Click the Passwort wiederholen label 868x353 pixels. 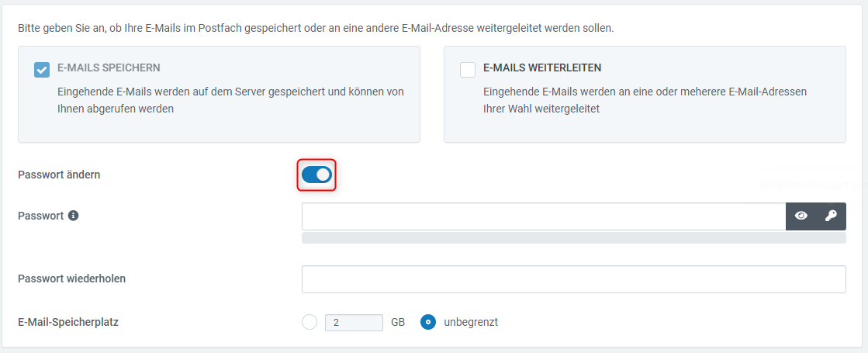[x=71, y=279]
